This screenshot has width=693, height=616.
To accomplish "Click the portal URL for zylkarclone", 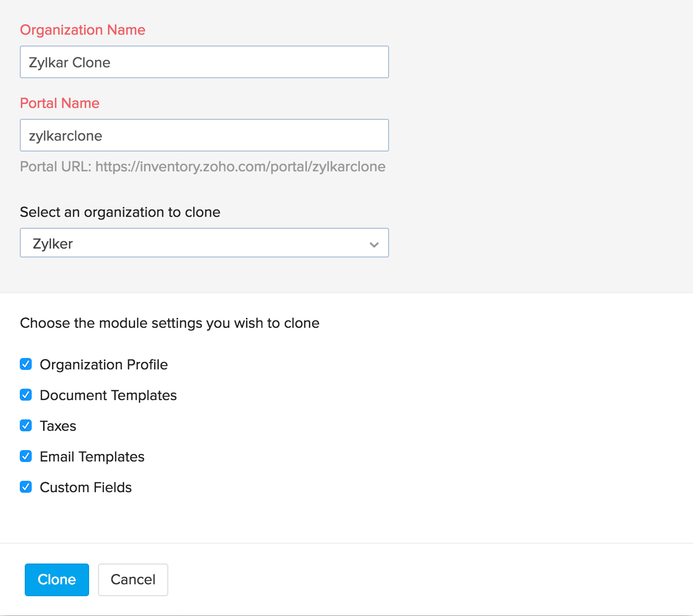I will coord(202,167).
